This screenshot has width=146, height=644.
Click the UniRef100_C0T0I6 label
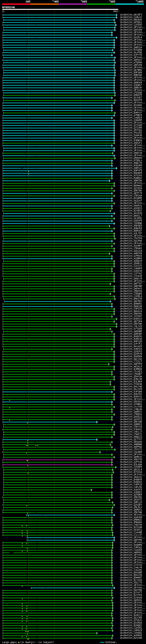pos(131,565)
